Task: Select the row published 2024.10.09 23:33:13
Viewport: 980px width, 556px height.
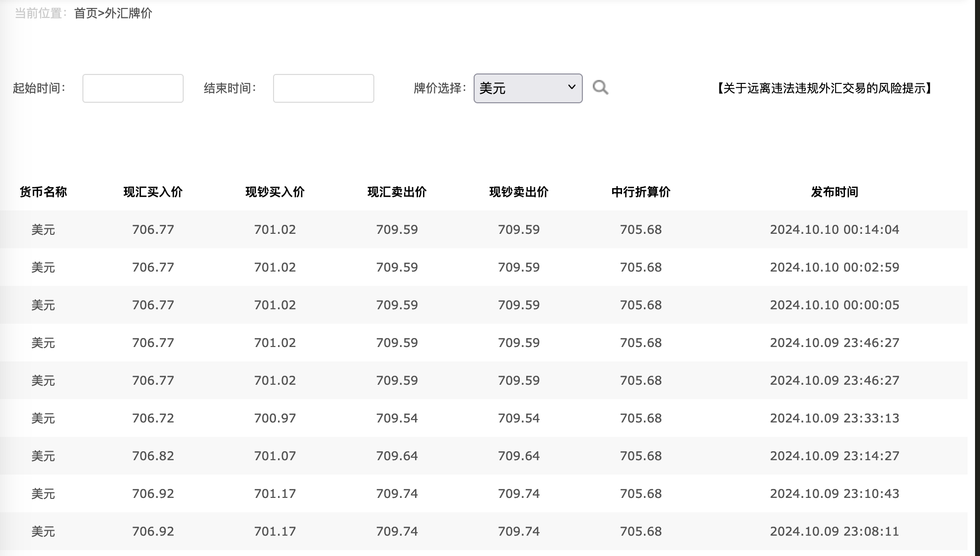Action: pyautogui.click(x=834, y=418)
